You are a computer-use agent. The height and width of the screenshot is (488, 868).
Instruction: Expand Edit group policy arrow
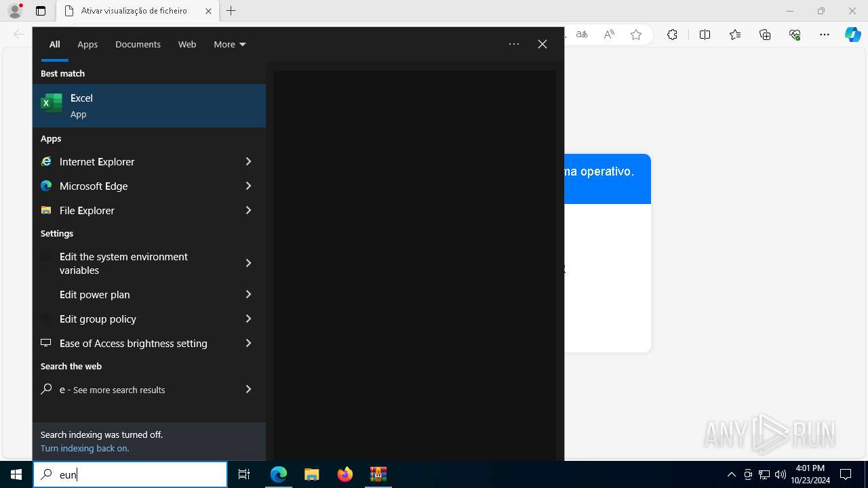(x=248, y=319)
